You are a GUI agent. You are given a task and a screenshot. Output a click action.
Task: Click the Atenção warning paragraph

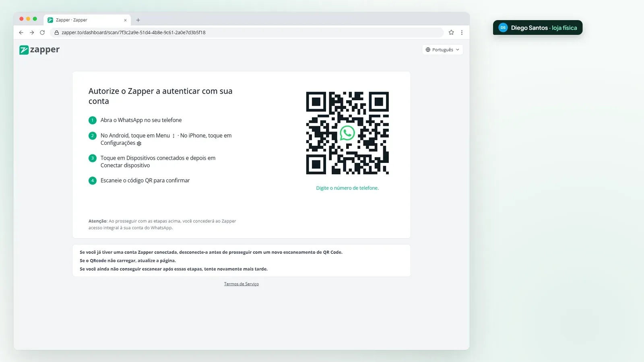click(x=162, y=224)
